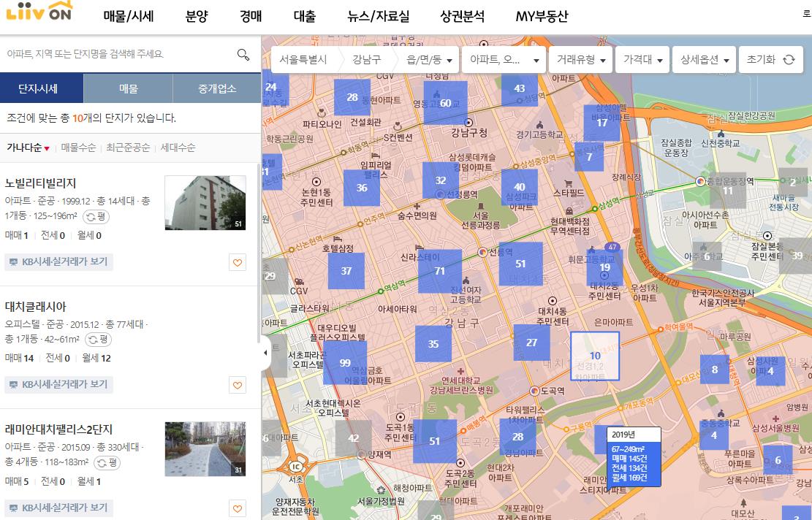Image resolution: width=812 pixels, height=520 pixels.
Task: Click the apartment search input field
Action: tap(119, 54)
